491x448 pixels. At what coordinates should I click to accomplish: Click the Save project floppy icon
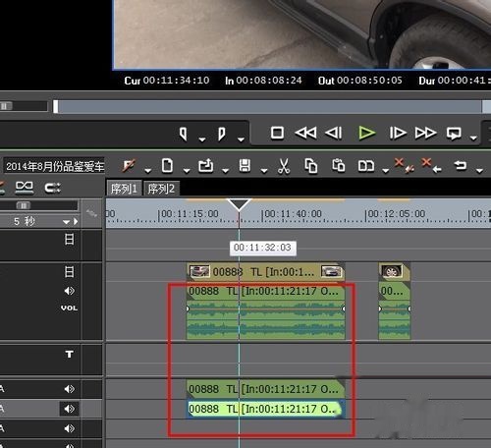245,166
